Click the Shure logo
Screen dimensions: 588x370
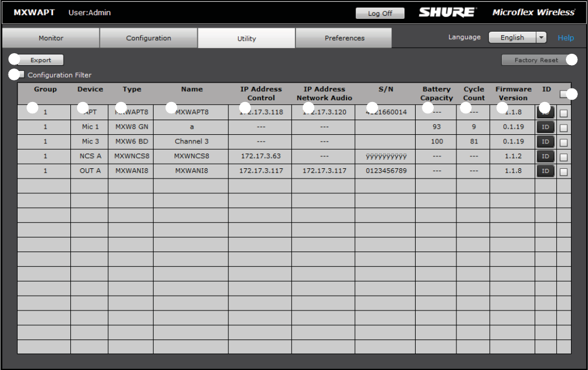[448, 12]
